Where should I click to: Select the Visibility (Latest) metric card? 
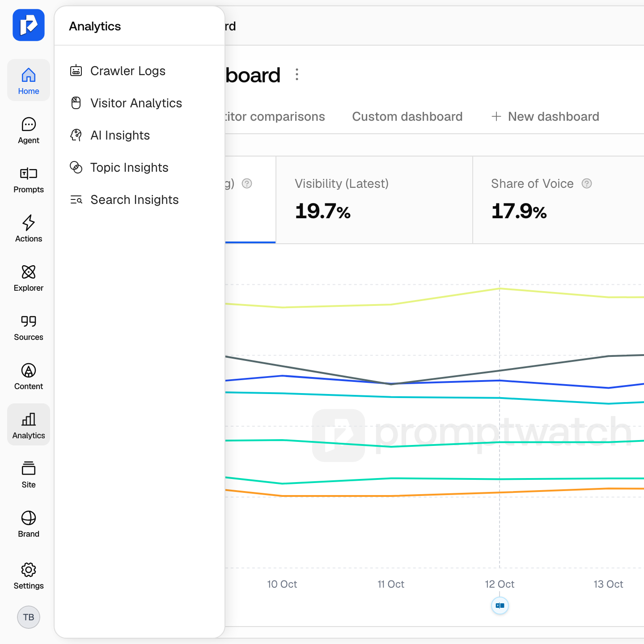pos(374,200)
